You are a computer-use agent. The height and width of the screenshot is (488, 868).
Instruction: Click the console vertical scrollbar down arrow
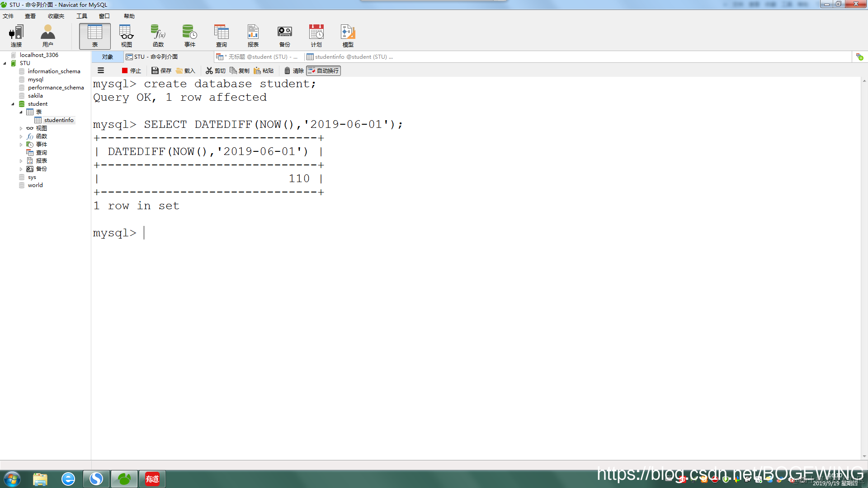coord(864,456)
